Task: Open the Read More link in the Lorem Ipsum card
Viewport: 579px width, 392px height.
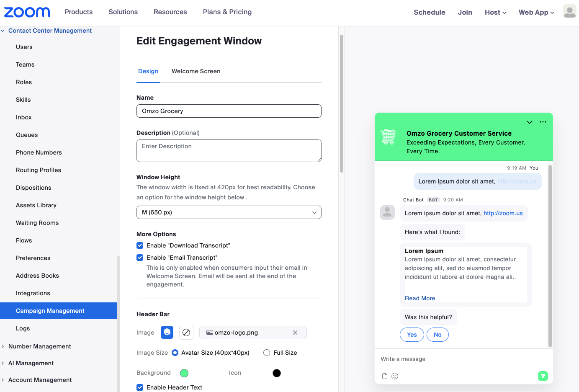Action: tap(420, 298)
